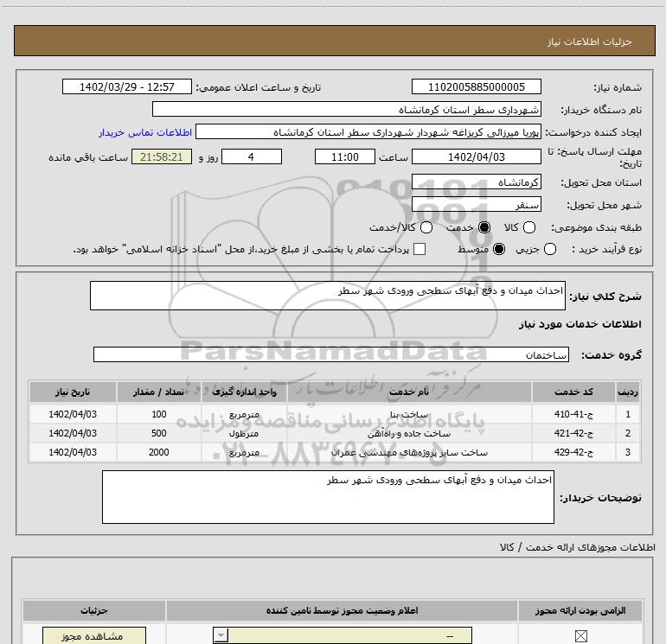666x644 pixels.
Task: Click the quantity value 2000
Action: point(159,452)
